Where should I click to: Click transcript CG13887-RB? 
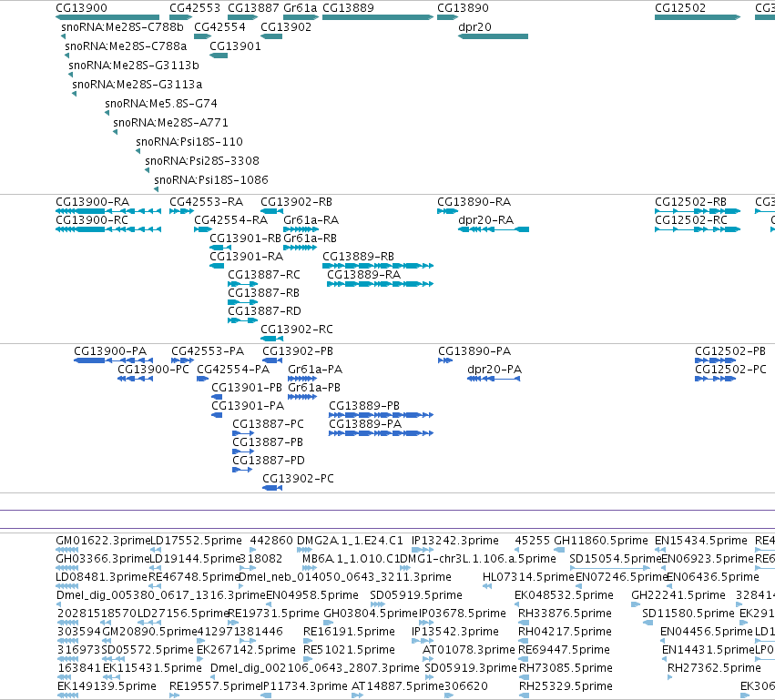[242, 302]
